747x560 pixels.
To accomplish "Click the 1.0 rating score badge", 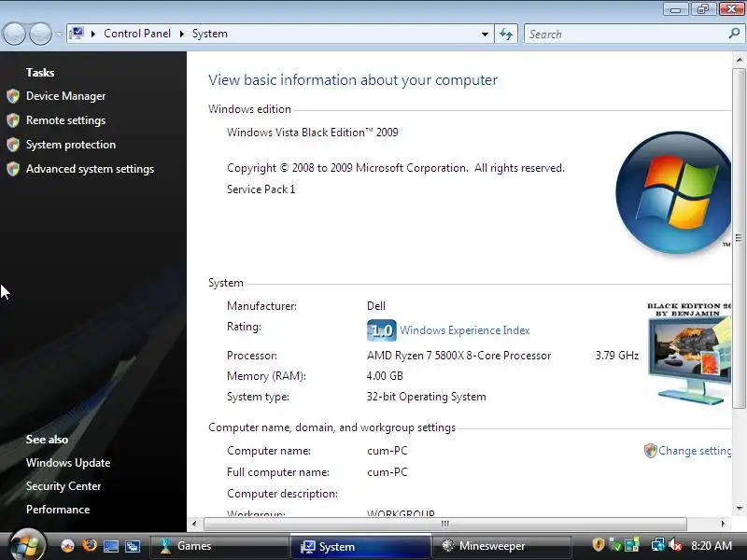I will coord(382,330).
